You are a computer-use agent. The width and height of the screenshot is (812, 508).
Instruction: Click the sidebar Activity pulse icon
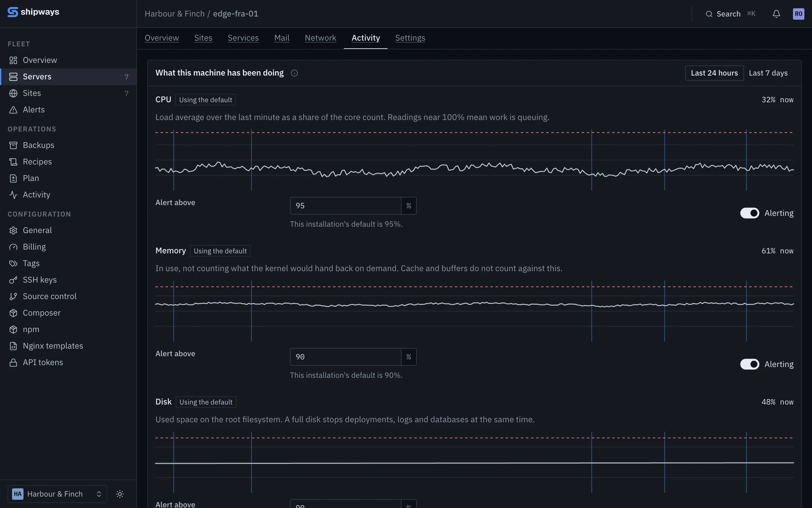(13, 195)
